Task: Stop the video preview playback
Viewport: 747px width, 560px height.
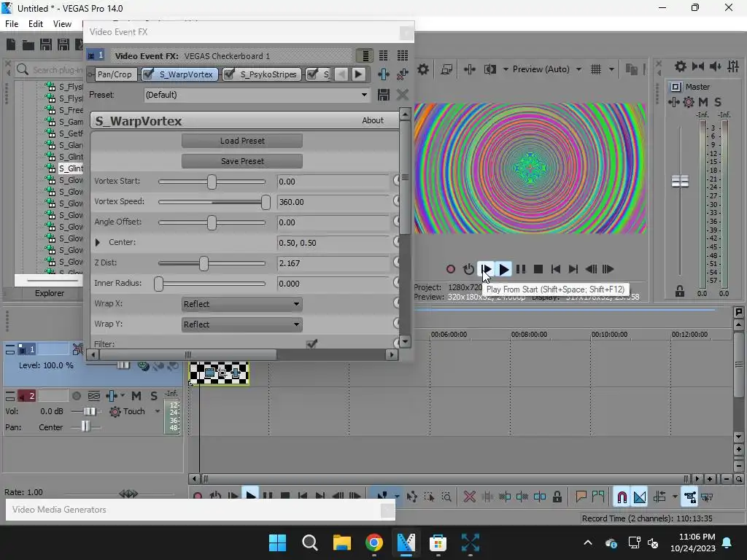Action: pyautogui.click(x=538, y=270)
